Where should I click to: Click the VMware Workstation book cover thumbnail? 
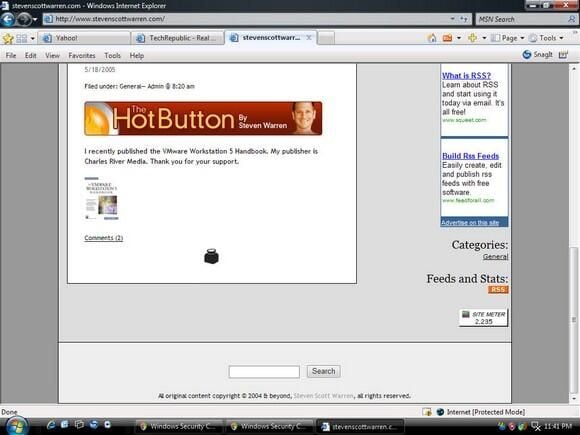click(101, 199)
